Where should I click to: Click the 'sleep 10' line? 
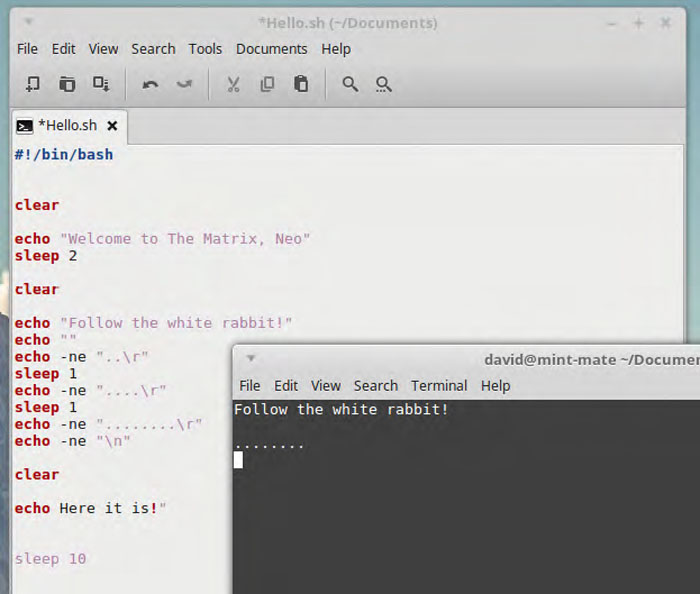pos(50,559)
